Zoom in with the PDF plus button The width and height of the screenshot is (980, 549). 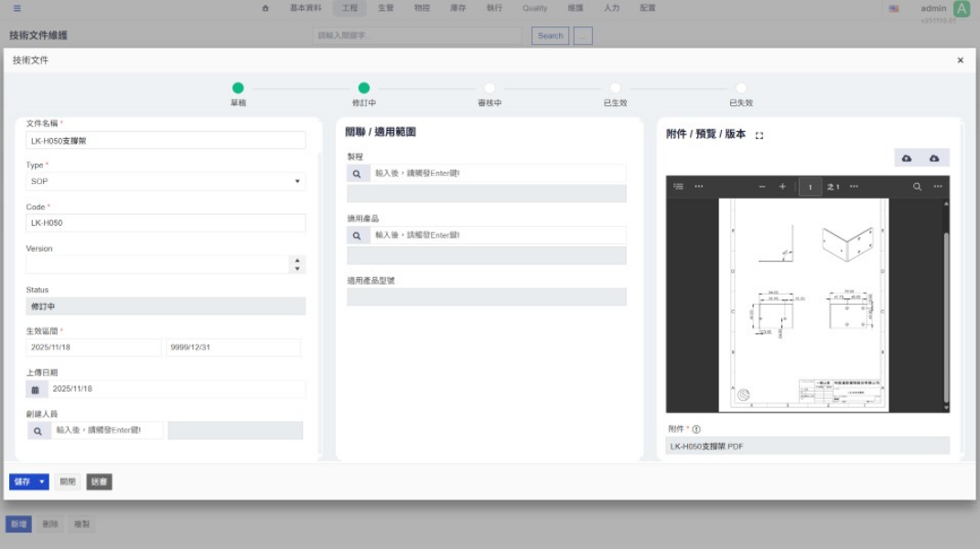[782, 187]
